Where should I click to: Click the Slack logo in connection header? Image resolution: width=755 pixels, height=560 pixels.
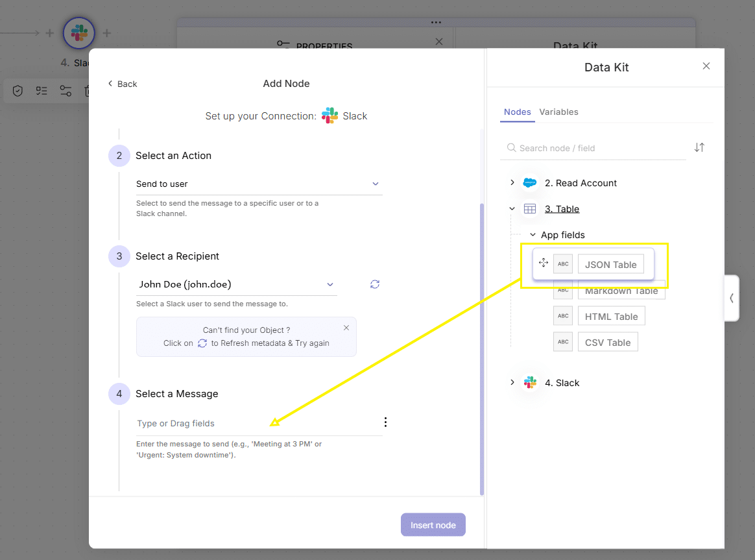330,116
